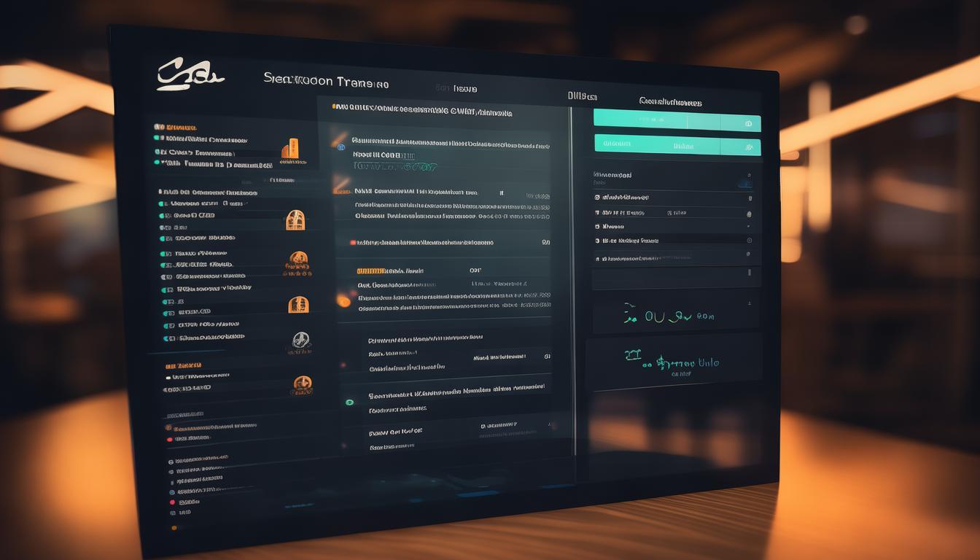Click the white script logo in the header
This screenshot has width=980, height=560.
click(190, 76)
